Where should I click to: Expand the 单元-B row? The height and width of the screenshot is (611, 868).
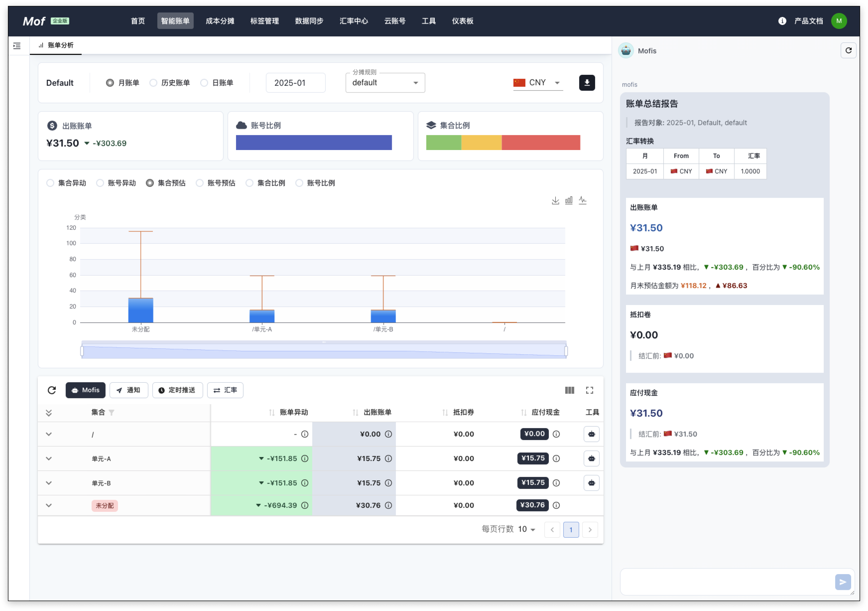[x=49, y=483]
